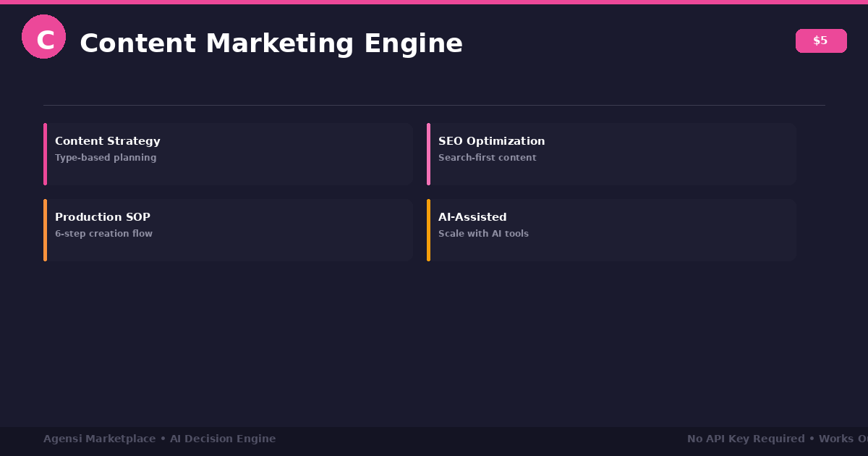Viewport: 868px width, 456px height.
Task: Click the $5 price badge
Action: tap(821, 41)
